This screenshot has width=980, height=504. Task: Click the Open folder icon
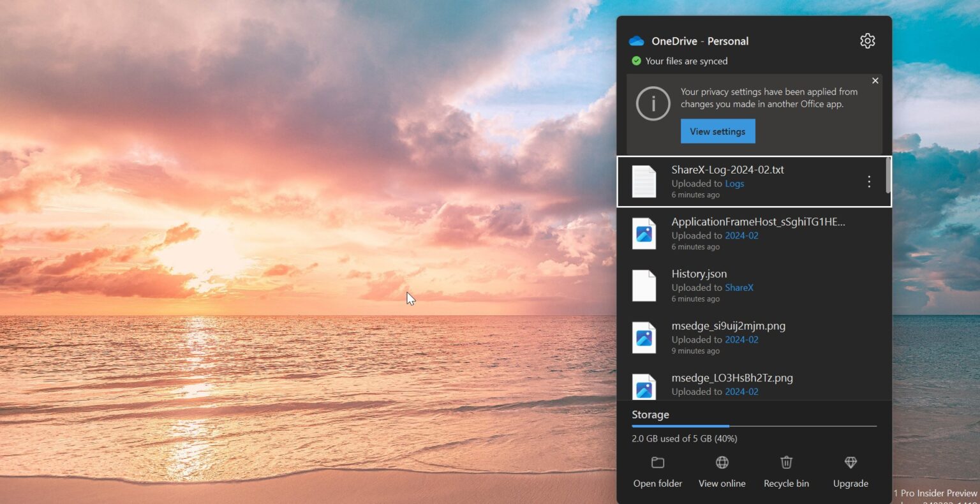(658, 463)
